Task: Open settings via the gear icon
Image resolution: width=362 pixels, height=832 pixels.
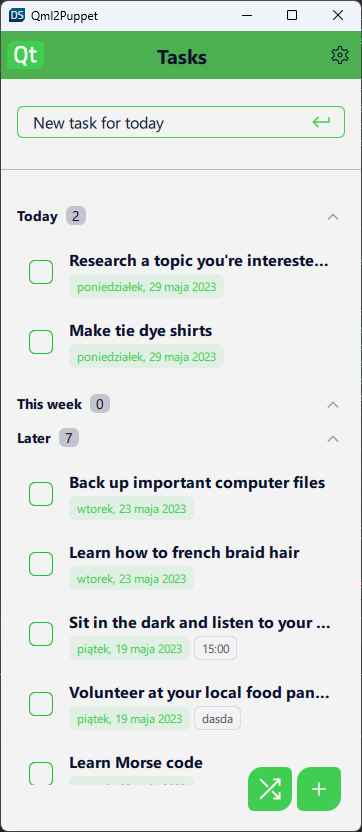Action: click(340, 55)
